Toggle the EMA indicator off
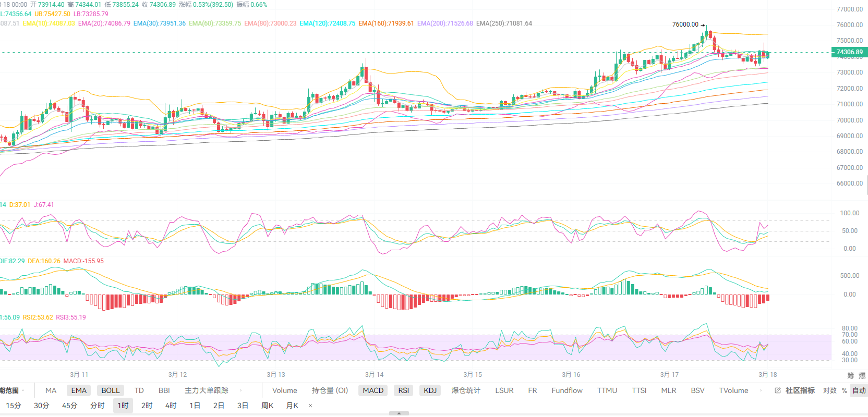Image resolution: width=868 pixels, height=417 pixels. coord(79,390)
